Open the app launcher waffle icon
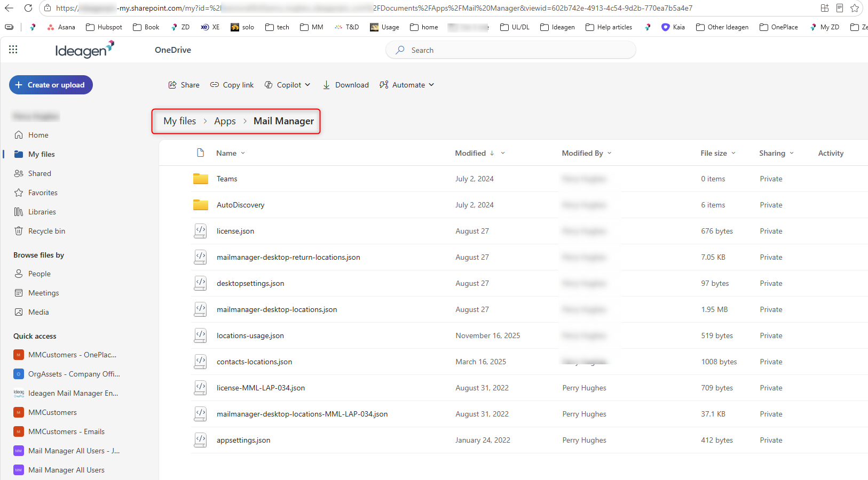The image size is (868, 480). (x=13, y=50)
